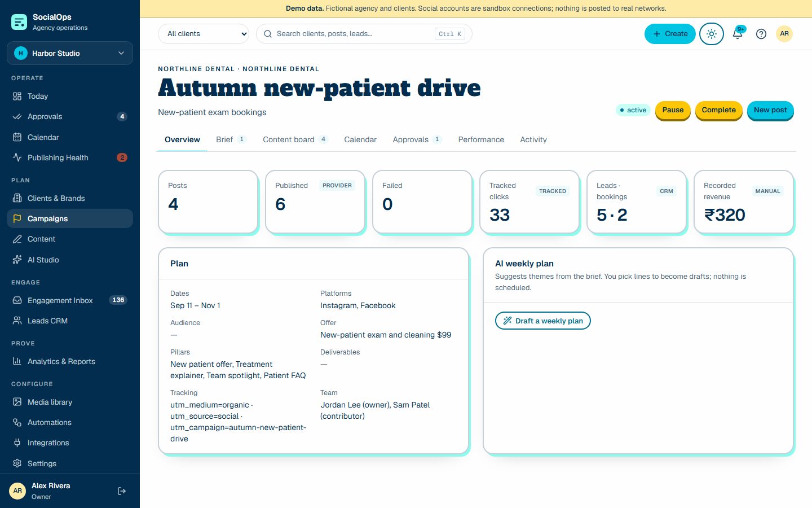Click the Create button
Image resolution: width=812 pixels, height=508 pixels.
[670, 34]
